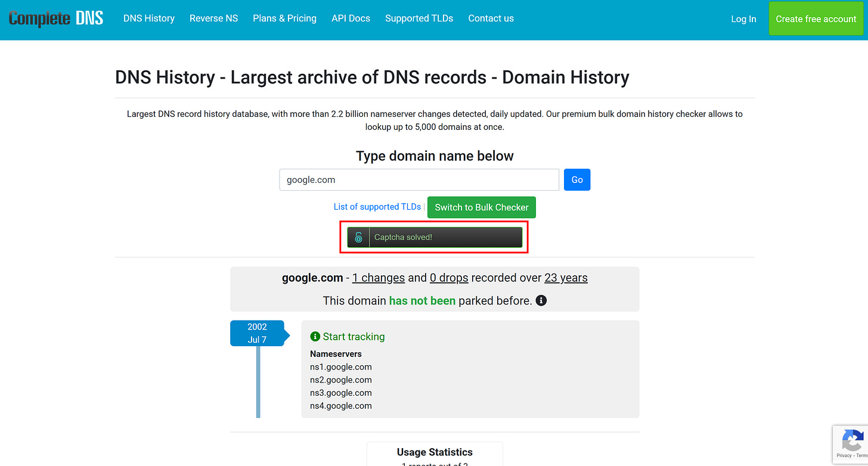
Task: Click the blue Go button
Action: coord(577,180)
